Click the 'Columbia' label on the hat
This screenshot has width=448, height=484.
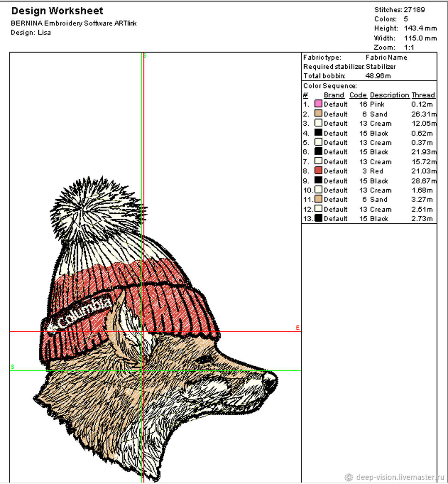[x=85, y=313]
